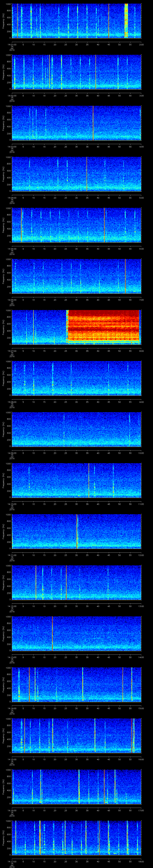Viewport: 153px width, 868px height.
Task: Click the red broadband noise block in 14:07:00 panel
Action: pos(104,327)
